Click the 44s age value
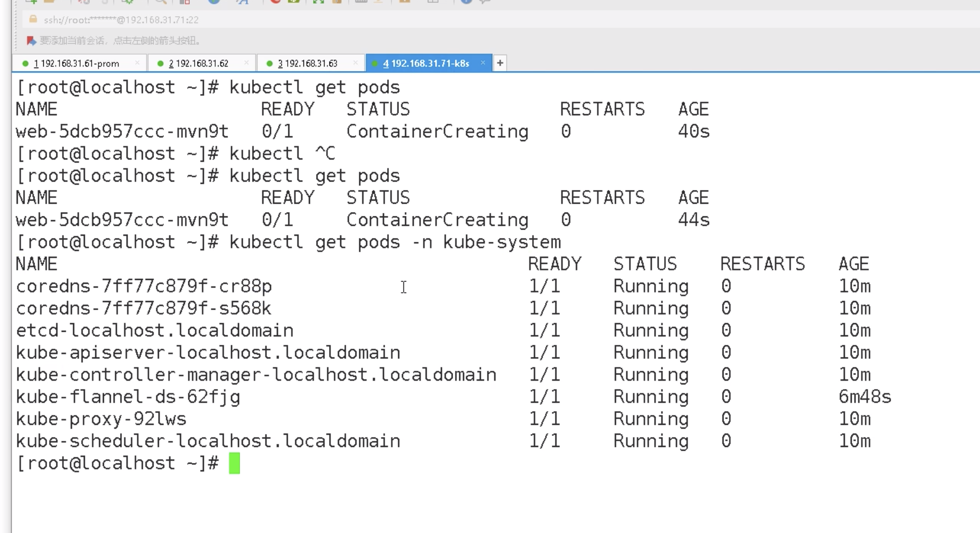This screenshot has height=533, width=980. tap(694, 220)
